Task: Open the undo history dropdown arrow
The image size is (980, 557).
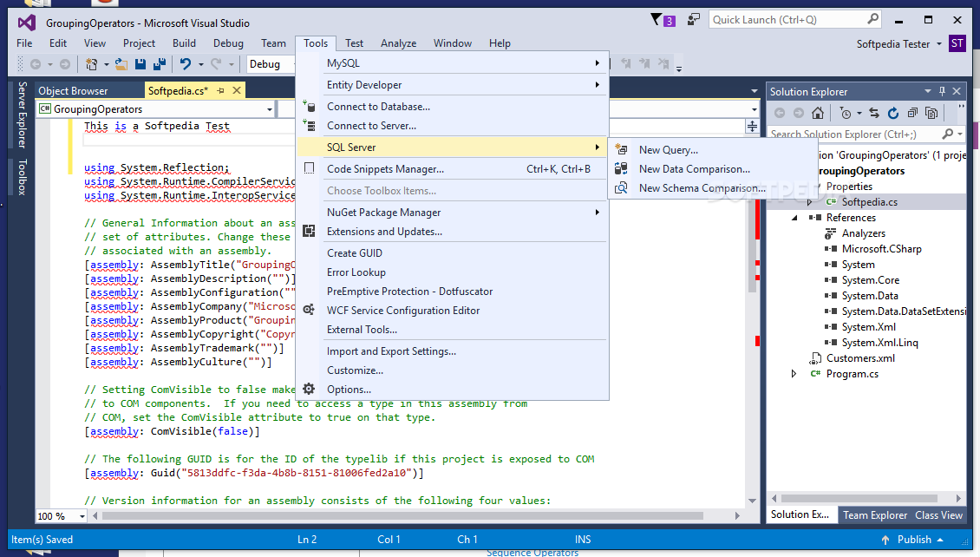Action: pos(200,63)
